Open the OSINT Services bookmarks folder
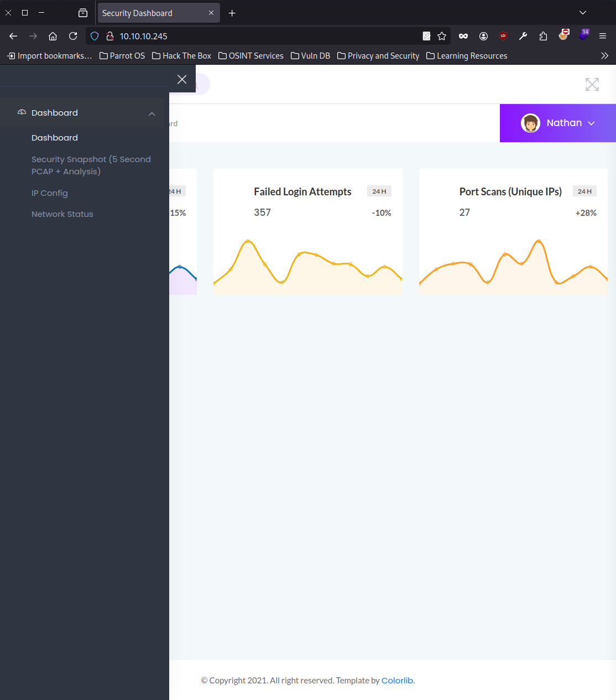Viewport: 616px width, 700px height. pyautogui.click(x=251, y=56)
